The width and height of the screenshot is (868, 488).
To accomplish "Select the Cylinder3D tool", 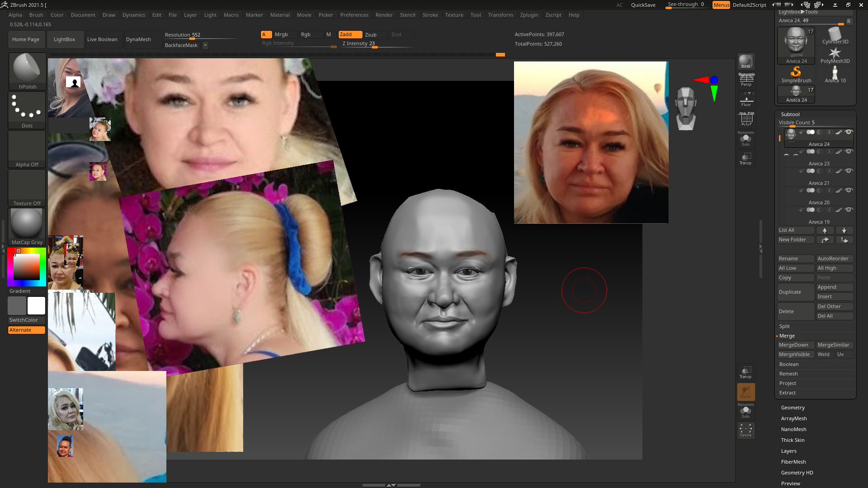I will tap(835, 36).
